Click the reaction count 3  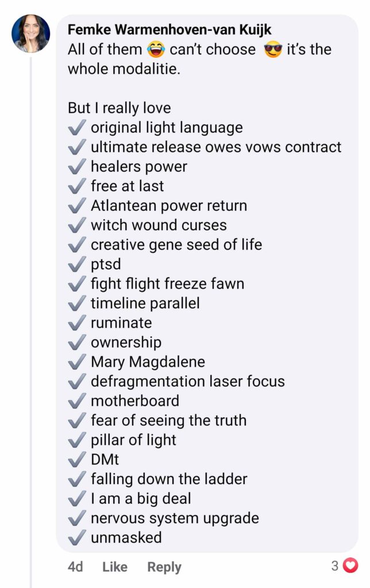pos(335,566)
